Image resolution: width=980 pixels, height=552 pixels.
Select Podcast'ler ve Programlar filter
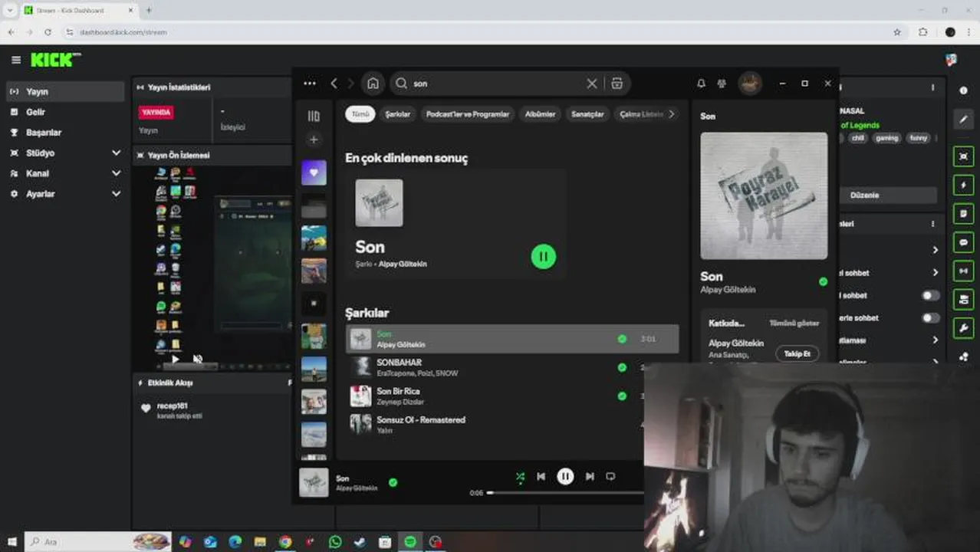468,114
